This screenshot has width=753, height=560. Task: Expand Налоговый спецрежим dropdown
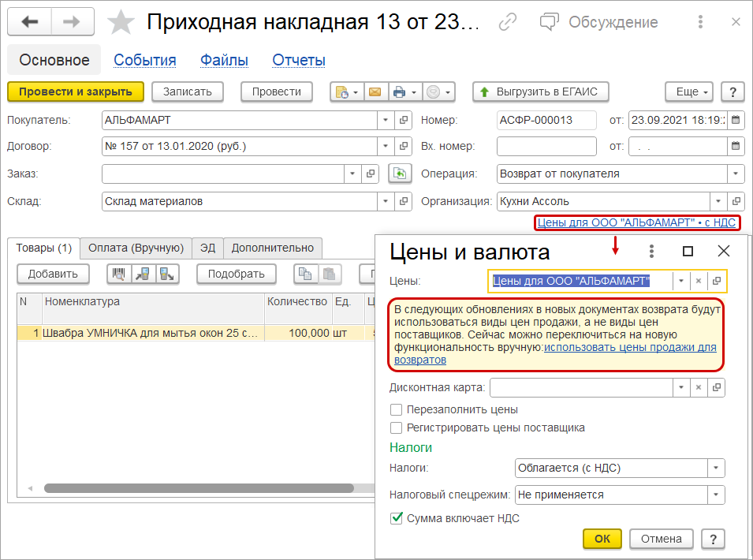coord(716,495)
